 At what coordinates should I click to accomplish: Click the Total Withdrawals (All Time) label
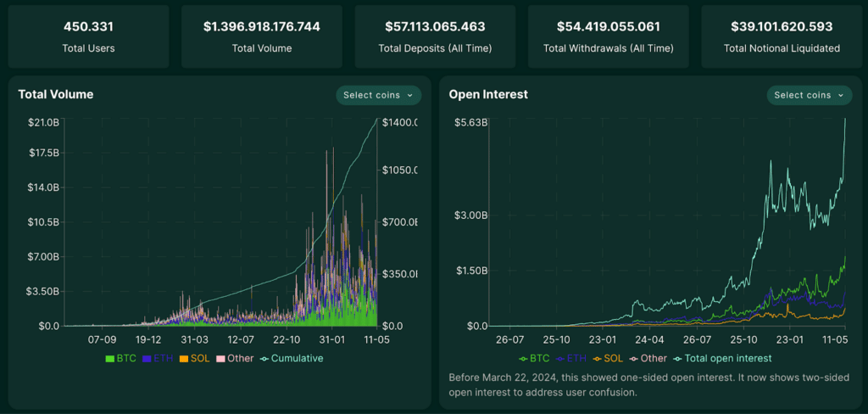coord(609,48)
